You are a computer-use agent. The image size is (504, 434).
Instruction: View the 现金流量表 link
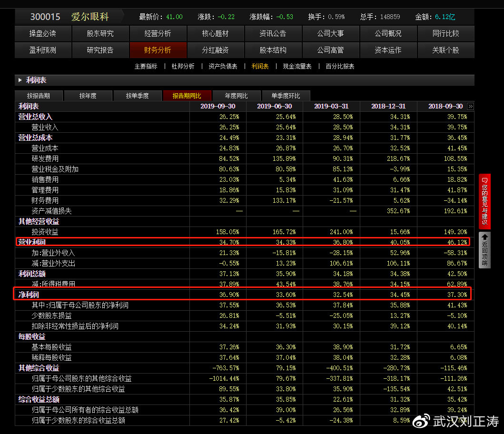click(x=297, y=67)
